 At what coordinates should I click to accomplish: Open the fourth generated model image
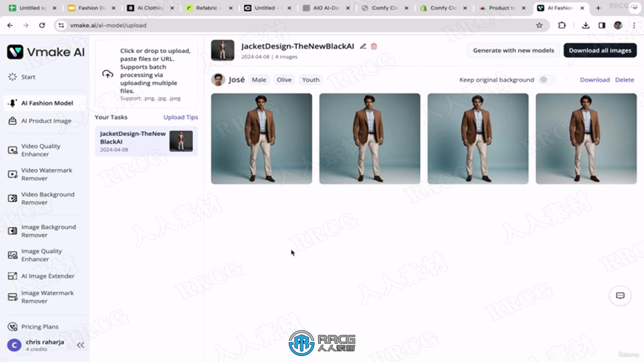[x=586, y=139]
